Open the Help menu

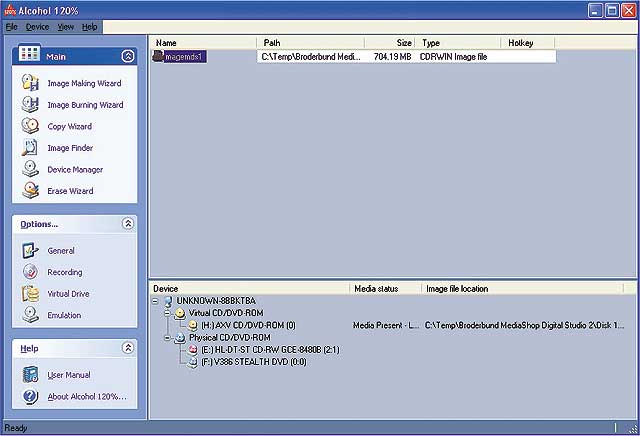pyautogui.click(x=89, y=27)
